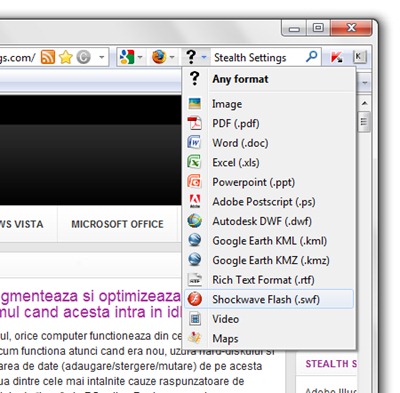Click the page scrollbar up arrow
Image resolution: width=400 pixels, height=393 pixels.
click(x=365, y=103)
